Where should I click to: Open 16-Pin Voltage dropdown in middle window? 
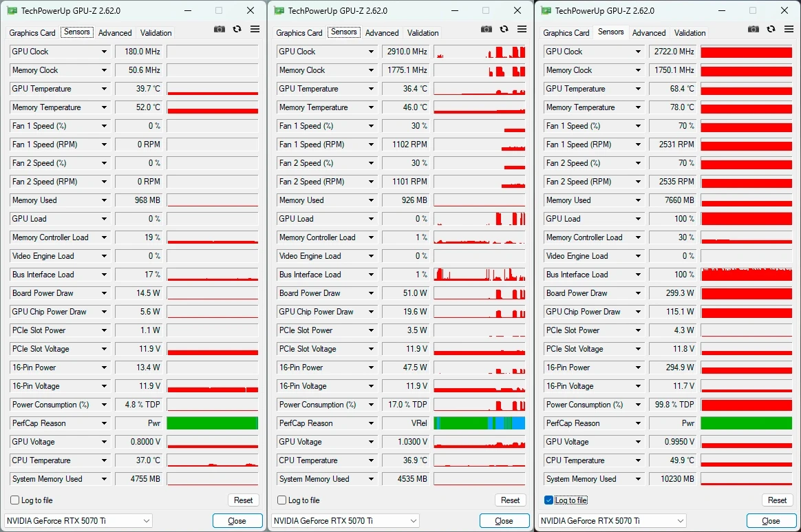(x=372, y=386)
